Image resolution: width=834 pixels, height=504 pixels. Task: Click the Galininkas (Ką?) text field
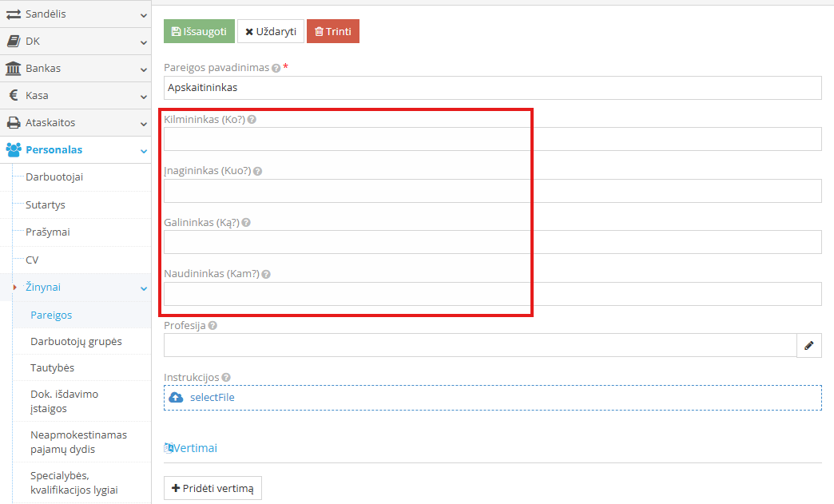click(493, 243)
